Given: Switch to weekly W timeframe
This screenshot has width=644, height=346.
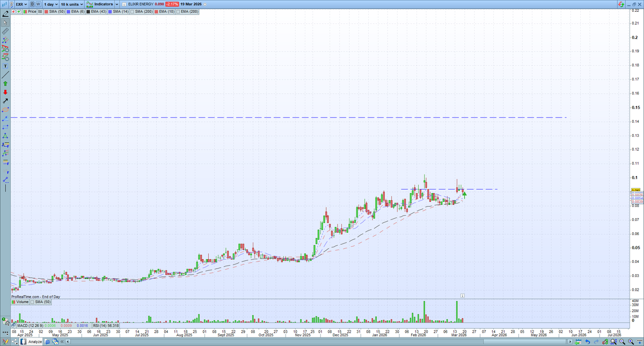Looking at the screenshot, I should 38,4.
